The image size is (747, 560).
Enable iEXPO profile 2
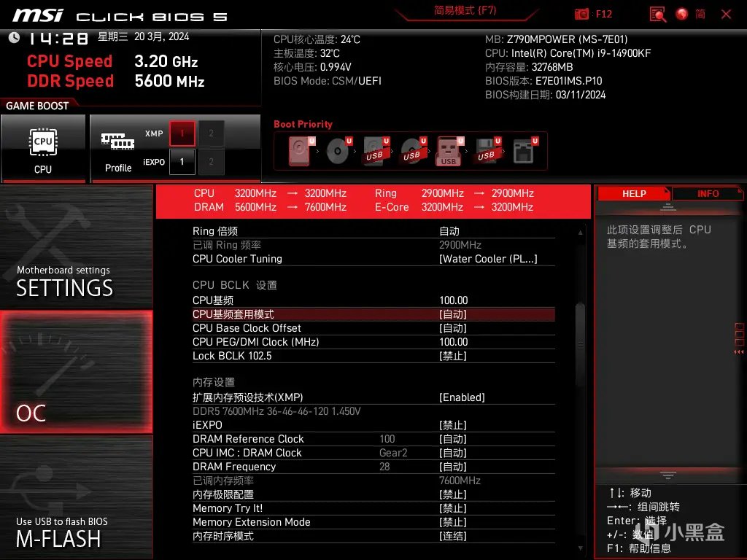pos(211,161)
